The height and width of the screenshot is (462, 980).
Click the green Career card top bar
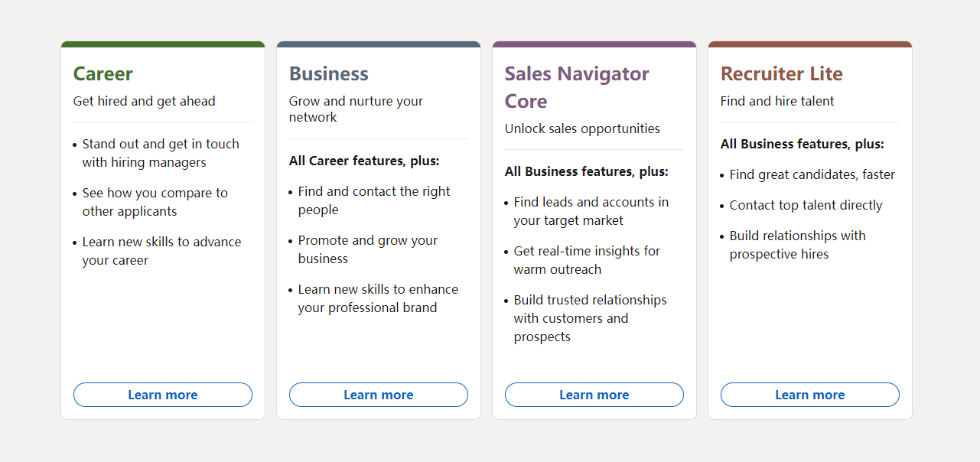point(163,44)
